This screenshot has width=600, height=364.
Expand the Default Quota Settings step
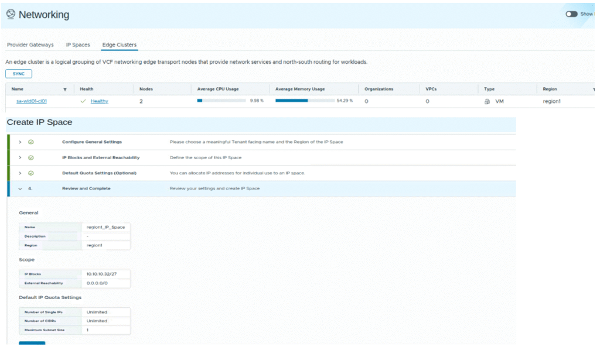(20, 173)
